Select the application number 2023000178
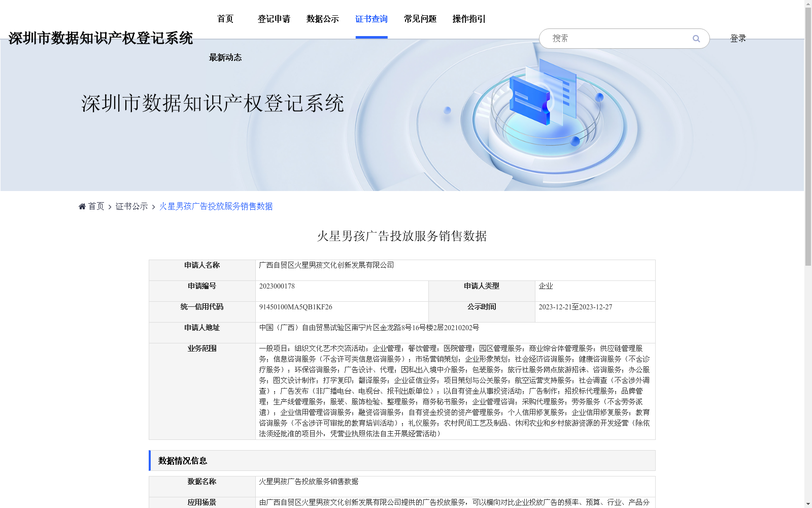The image size is (812, 508). (x=277, y=286)
